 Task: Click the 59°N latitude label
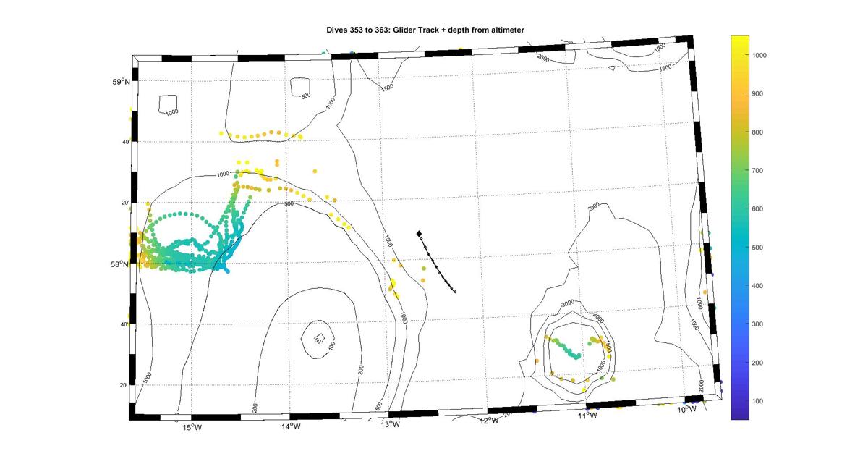click(x=121, y=82)
